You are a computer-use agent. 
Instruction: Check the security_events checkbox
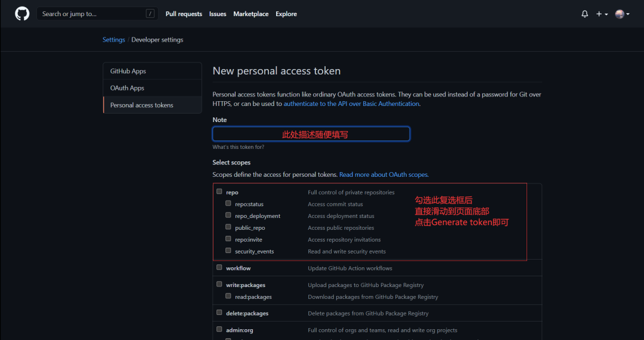pos(228,251)
